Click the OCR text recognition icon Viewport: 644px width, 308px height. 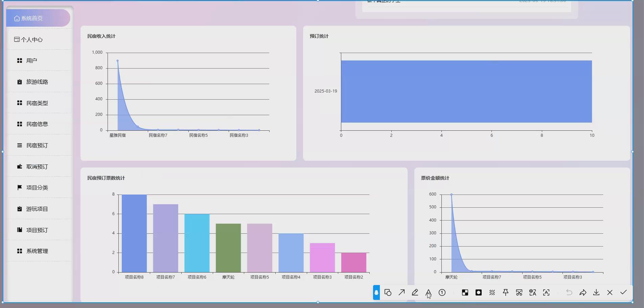point(546,292)
